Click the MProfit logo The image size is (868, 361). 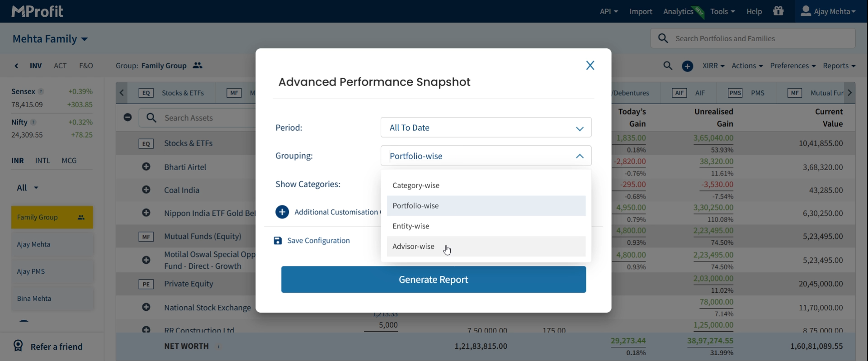tap(38, 11)
